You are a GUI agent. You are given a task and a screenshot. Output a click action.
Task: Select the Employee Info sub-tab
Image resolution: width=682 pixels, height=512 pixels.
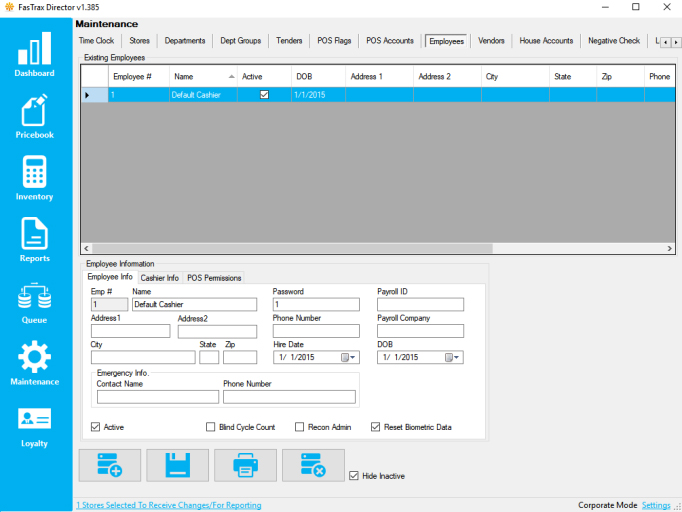(x=110, y=277)
